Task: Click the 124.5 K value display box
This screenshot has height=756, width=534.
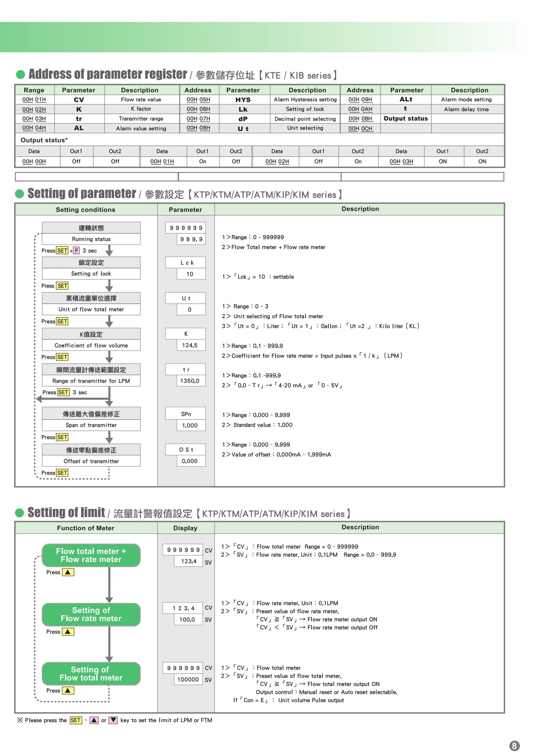Action: [x=190, y=345]
